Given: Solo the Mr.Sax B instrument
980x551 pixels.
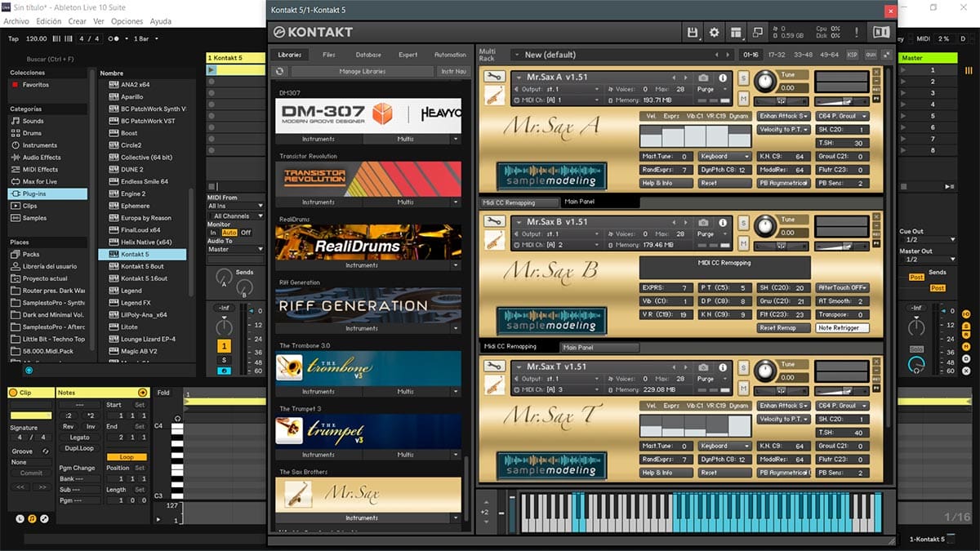Looking at the screenshot, I should coord(743,222).
